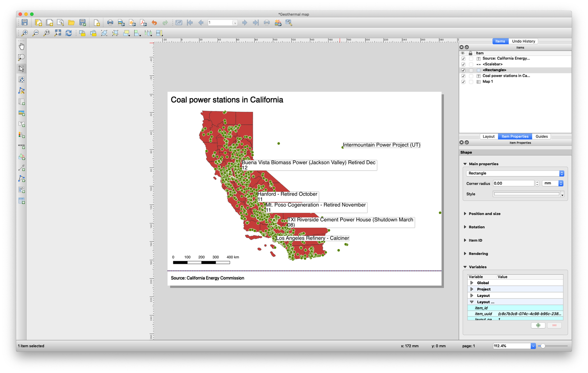Export the layout as an image
Viewport: 588px width, 373px height.
tap(121, 23)
